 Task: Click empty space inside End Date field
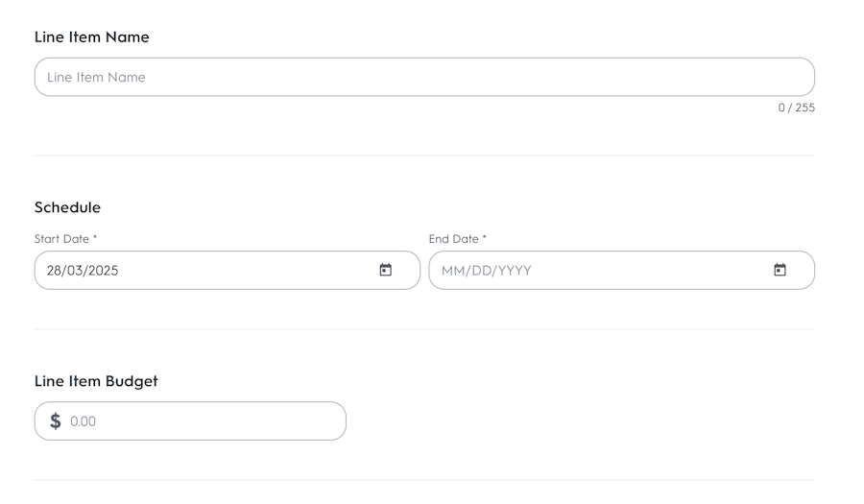tap(653, 270)
